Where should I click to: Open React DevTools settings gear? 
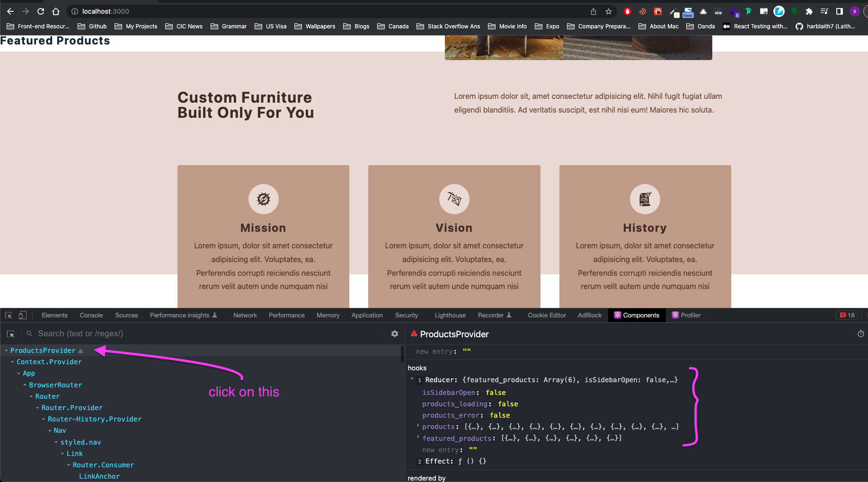394,334
